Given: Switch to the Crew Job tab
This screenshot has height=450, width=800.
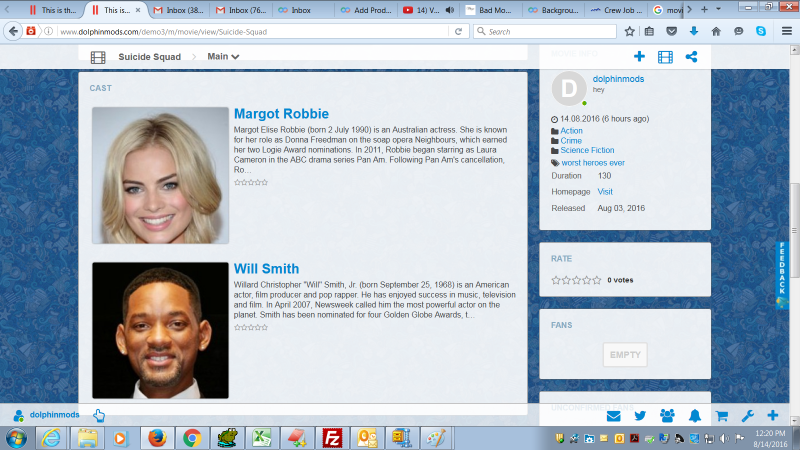Looking at the screenshot, I should [x=616, y=10].
